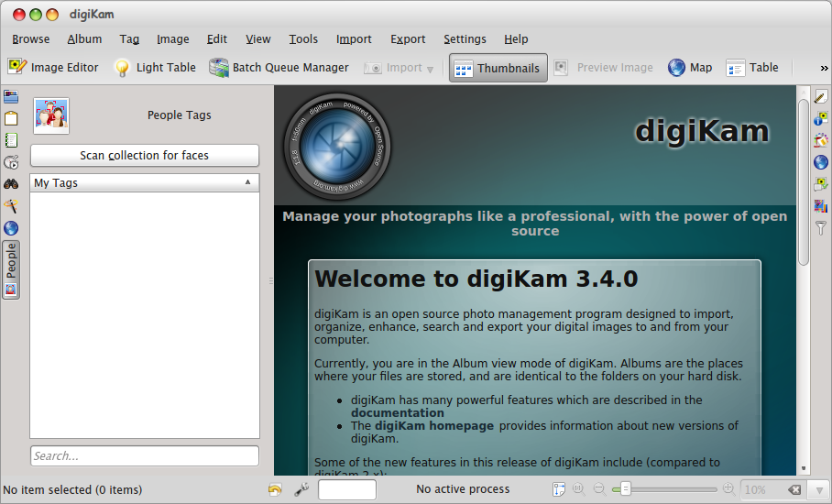Screen dimensions: 832x504
Task: Open the Help menu
Action: click(x=516, y=39)
